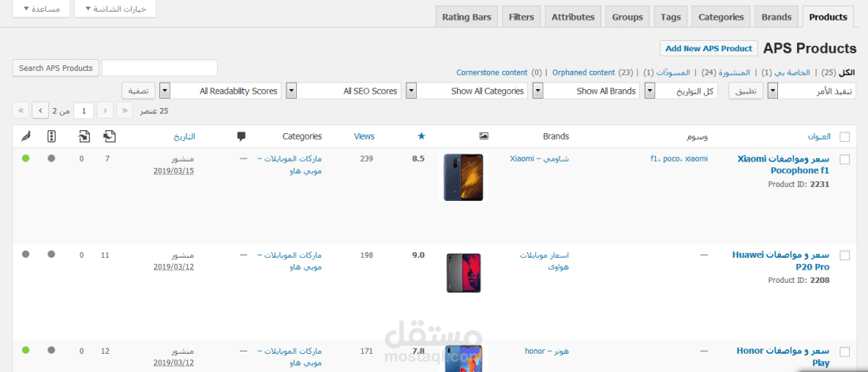This screenshot has height=372, width=868.
Task: Tick the checkbox for Honor Play
Action: 845,351
